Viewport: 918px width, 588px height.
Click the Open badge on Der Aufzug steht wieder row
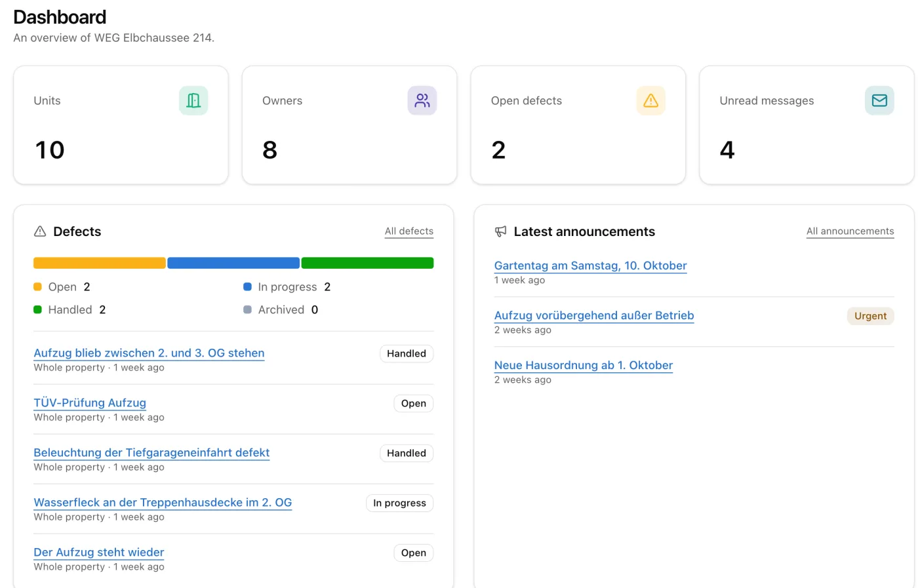point(414,553)
